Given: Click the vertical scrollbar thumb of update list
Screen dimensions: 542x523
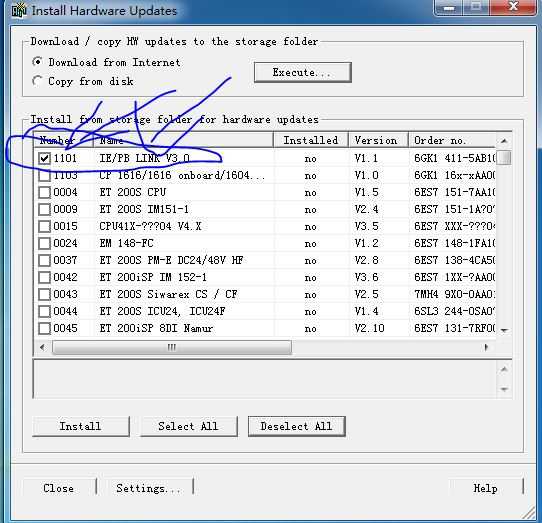Looking at the screenshot, I should pos(505,158).
